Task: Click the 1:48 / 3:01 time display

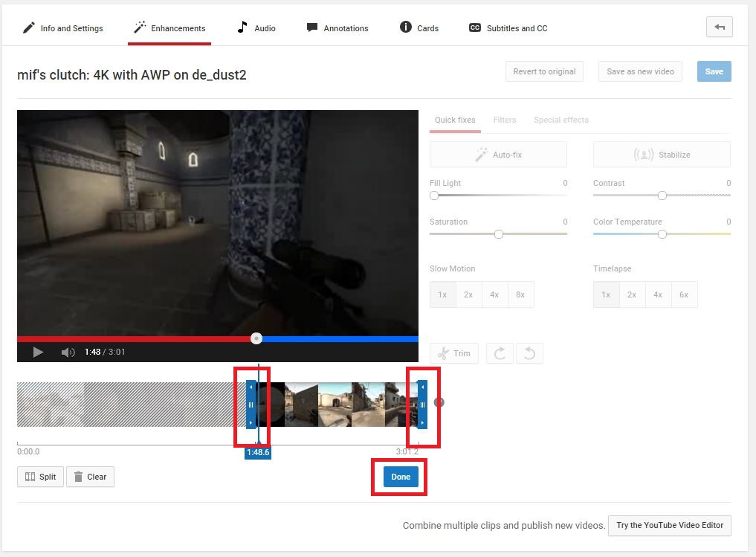Action: [105, 352]
